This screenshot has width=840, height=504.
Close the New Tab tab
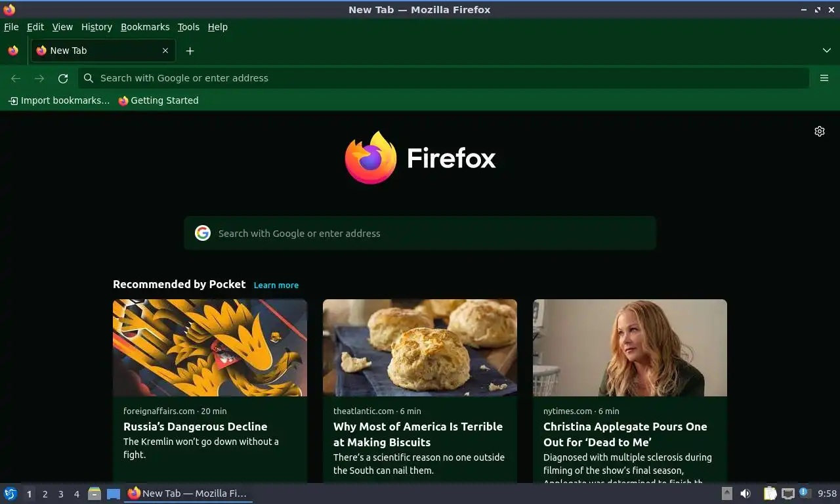tap(165, 51)
